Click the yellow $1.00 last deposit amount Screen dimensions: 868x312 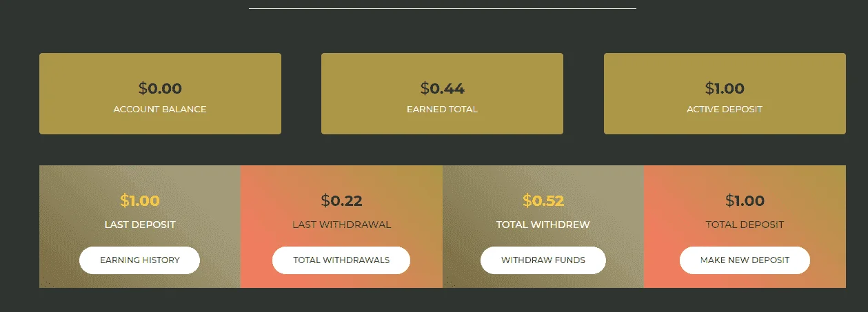point(140,200)
